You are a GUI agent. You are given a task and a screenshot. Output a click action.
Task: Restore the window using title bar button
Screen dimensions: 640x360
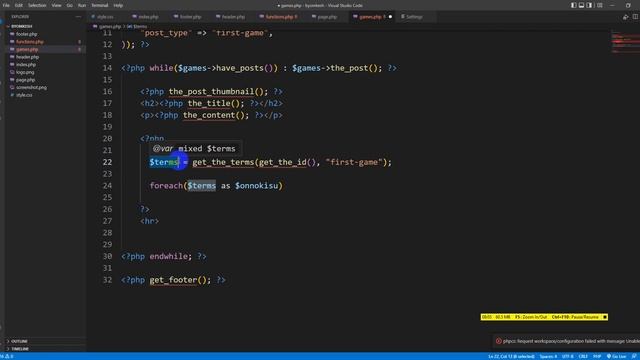pyautogui.click(x=628, y=5)
